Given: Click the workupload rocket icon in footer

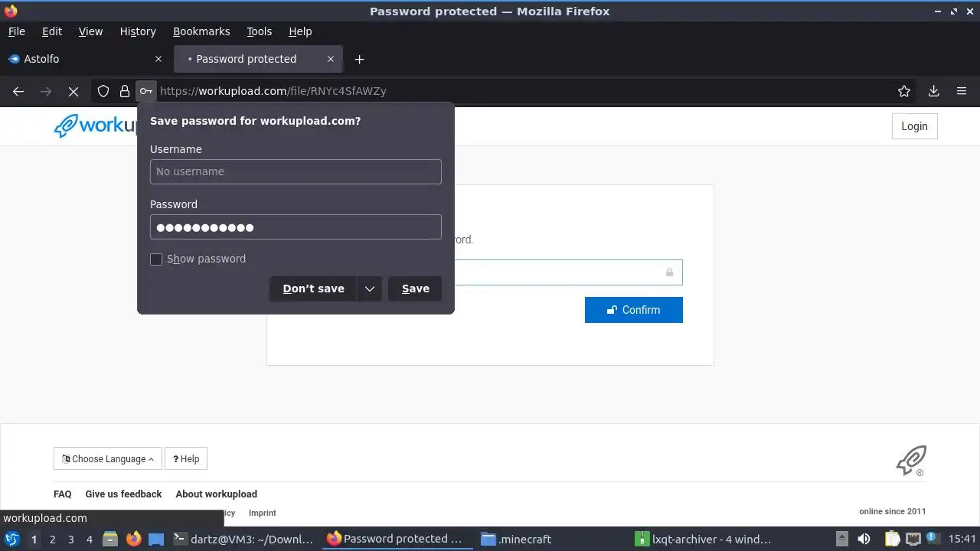Looking at the screenshot, I should click(x=911, y=461).
